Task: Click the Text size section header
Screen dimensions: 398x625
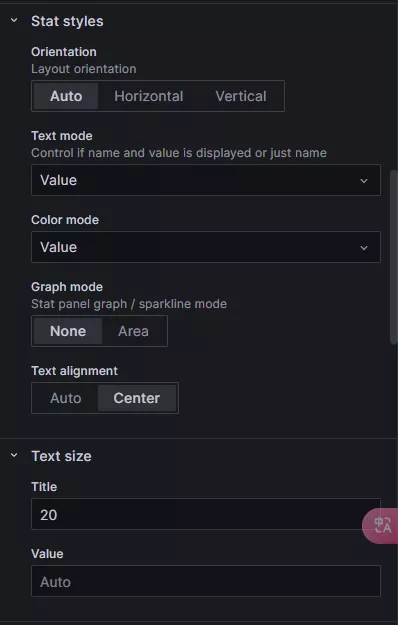Action: click(61, 456)
